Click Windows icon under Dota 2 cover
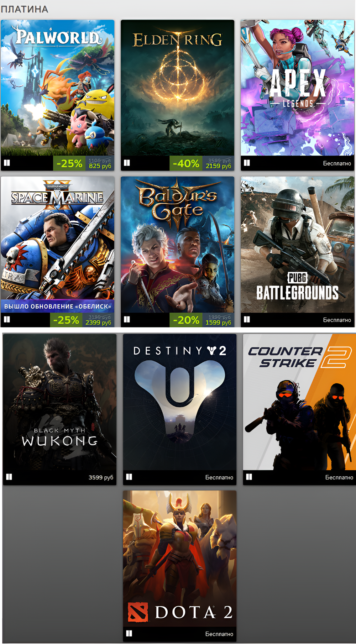This screenshot has width=356, height=644. (129, 633)
